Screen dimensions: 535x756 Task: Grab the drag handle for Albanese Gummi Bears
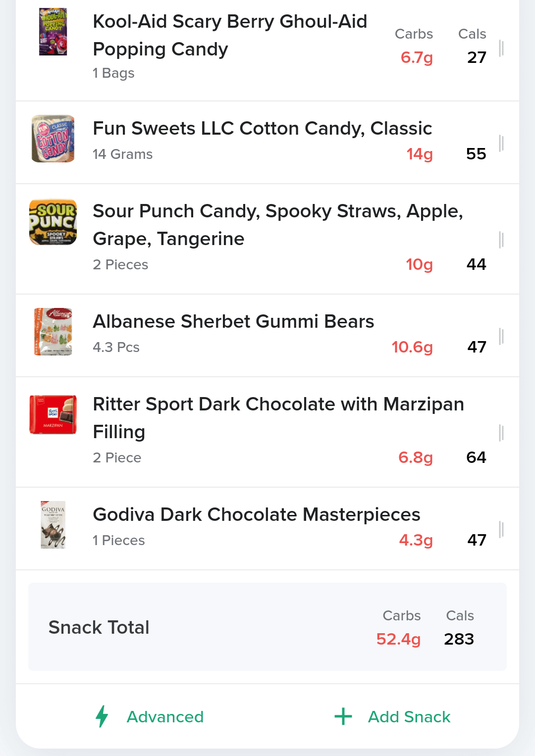tap(501, 337)
